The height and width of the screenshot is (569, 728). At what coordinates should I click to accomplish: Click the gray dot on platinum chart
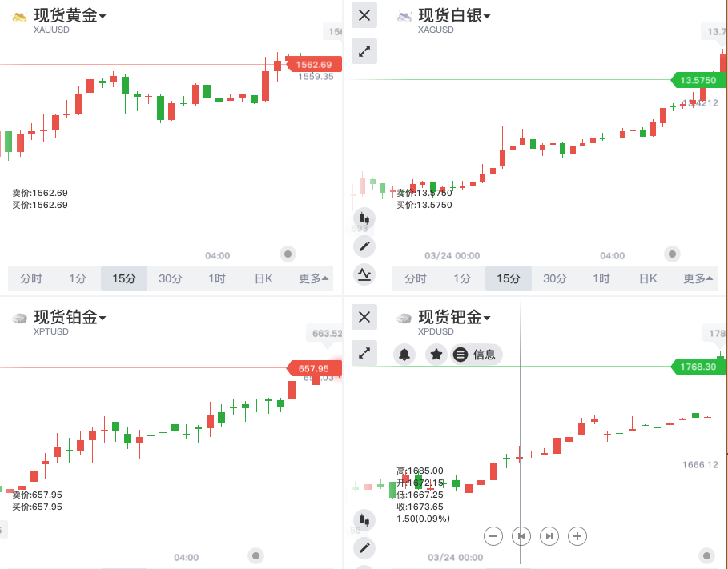pyautogui.click(x=256, y=555)
